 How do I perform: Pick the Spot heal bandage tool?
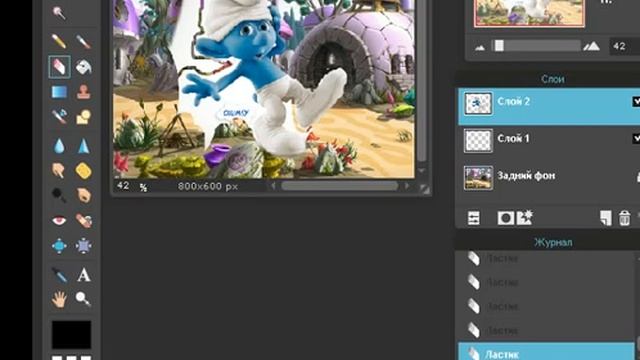[83, 221]
